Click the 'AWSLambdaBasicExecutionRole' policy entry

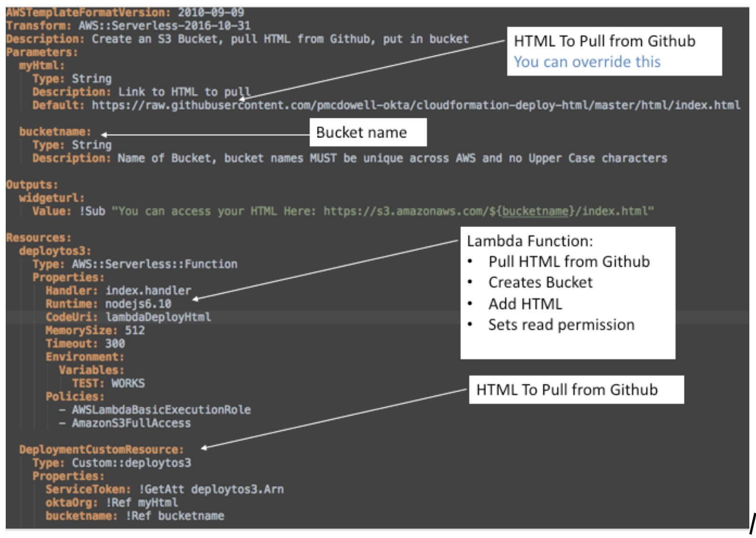161,410
